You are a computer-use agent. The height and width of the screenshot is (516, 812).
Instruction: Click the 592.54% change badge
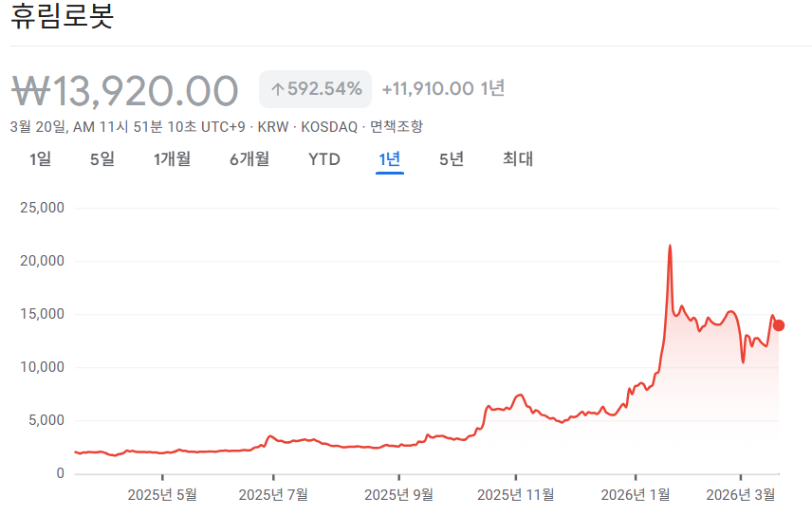[315, 89]
